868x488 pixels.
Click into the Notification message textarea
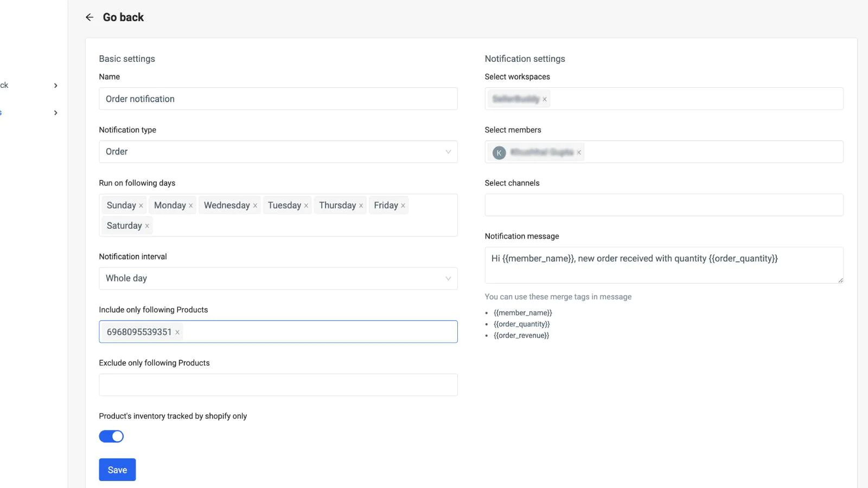(664, 265)
